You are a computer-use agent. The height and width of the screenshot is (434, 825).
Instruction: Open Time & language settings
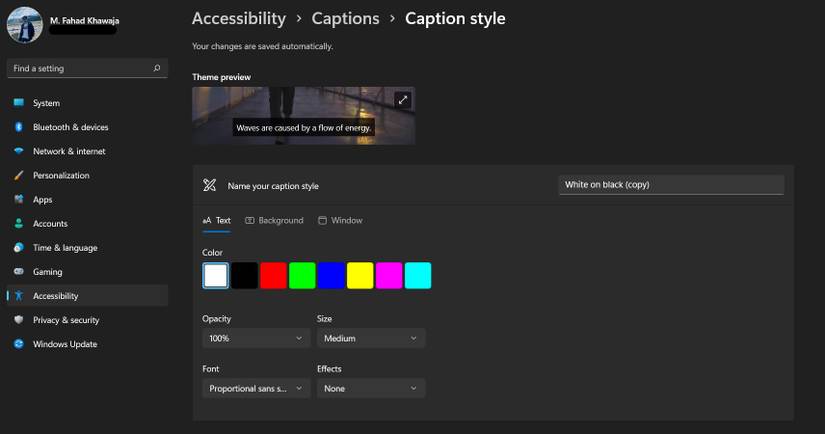tap(65, 248)
